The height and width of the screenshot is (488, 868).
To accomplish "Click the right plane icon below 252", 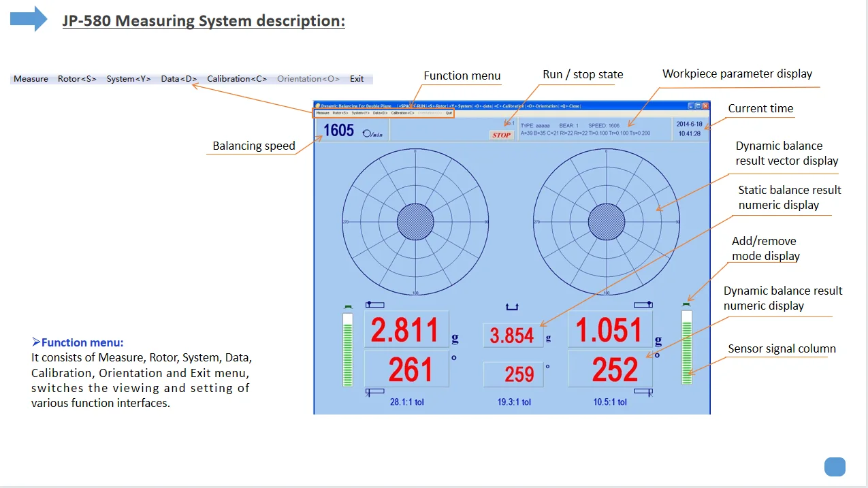I will (643, 391).
